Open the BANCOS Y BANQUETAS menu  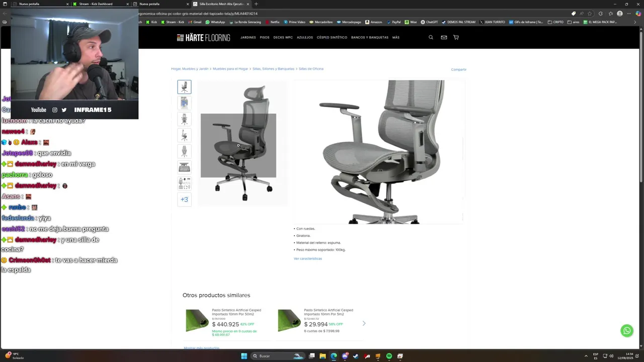pyautogui.click(x=370, y=38)
